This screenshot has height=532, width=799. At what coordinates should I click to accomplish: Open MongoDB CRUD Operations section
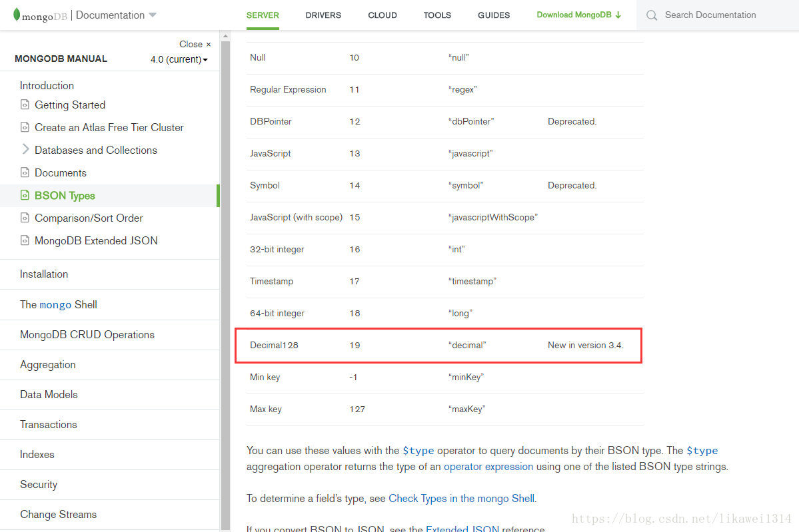(x=87, y=335)
